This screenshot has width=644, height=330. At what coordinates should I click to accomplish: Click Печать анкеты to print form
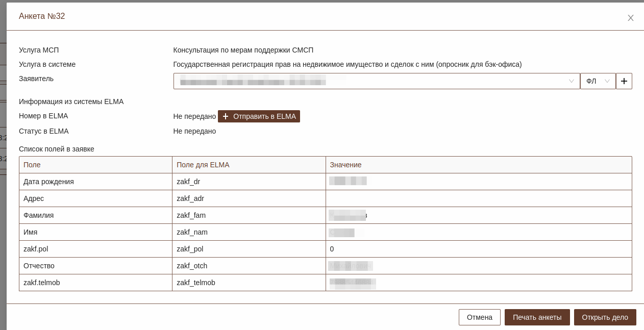[537, 317]
